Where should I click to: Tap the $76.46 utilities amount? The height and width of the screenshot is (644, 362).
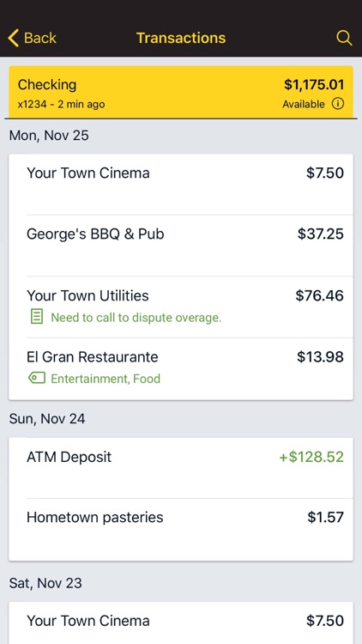point(320,295)
